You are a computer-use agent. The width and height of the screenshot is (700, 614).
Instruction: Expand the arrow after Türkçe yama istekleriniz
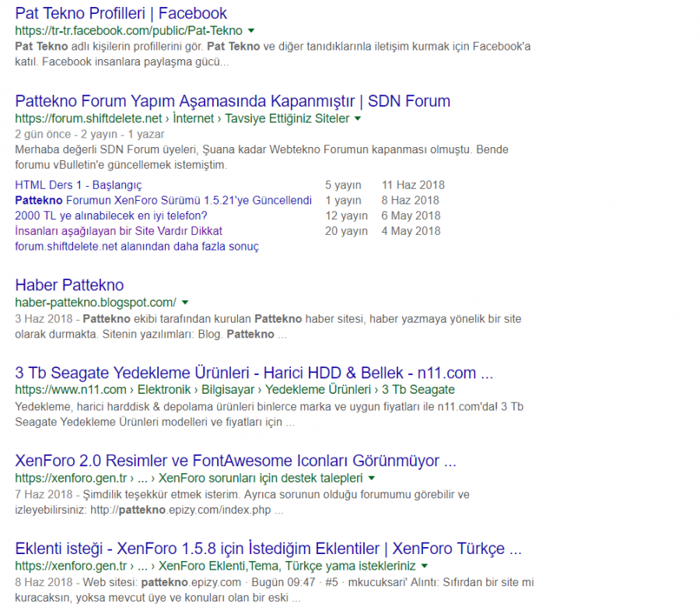click(425, 567)
